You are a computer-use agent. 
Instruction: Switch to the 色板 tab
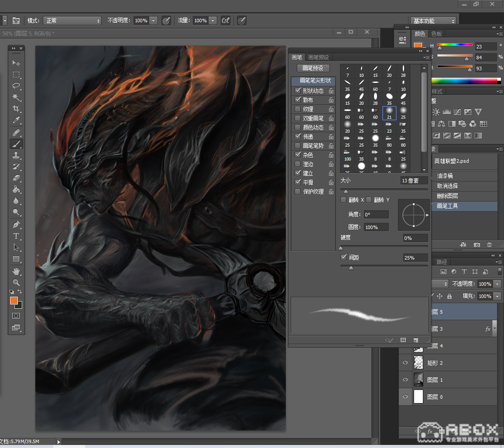coord(436,34)
